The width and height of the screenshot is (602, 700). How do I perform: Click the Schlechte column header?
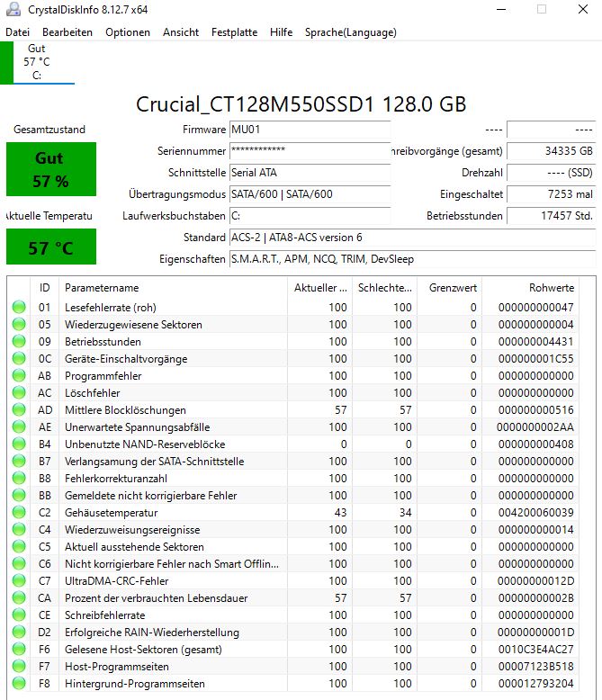[384, 288]
